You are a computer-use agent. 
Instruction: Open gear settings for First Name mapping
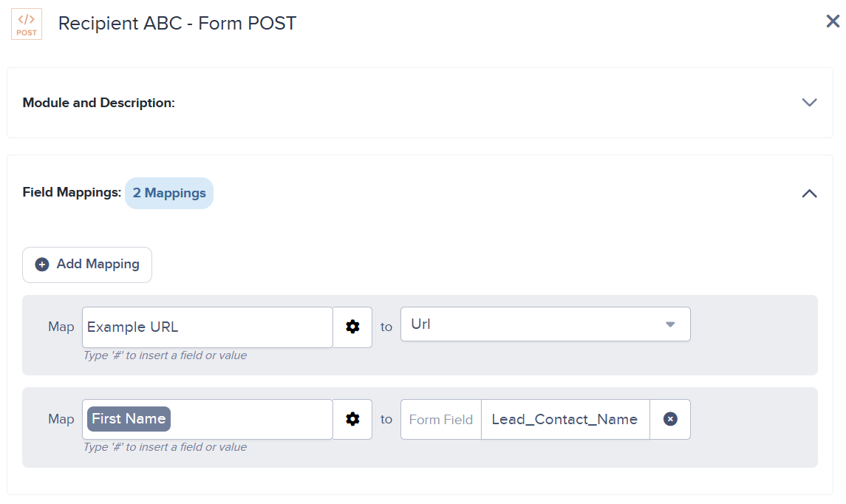(352, 419)
